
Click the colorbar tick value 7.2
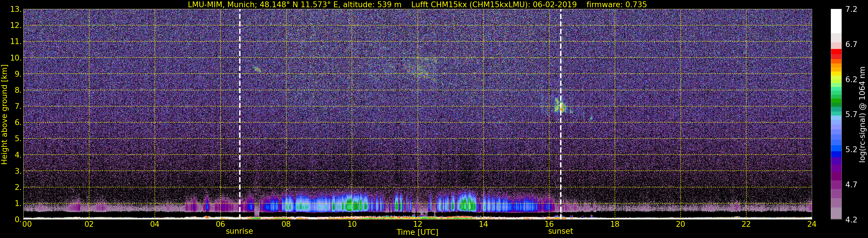[851, 9]
